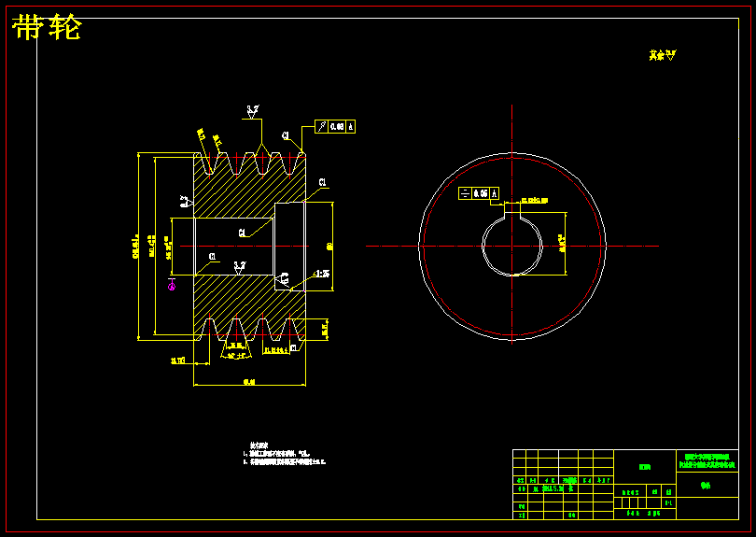Select the outermost diameter dimension of section view
Viewport: 756px width, 537px height.
tap(136, 247)
